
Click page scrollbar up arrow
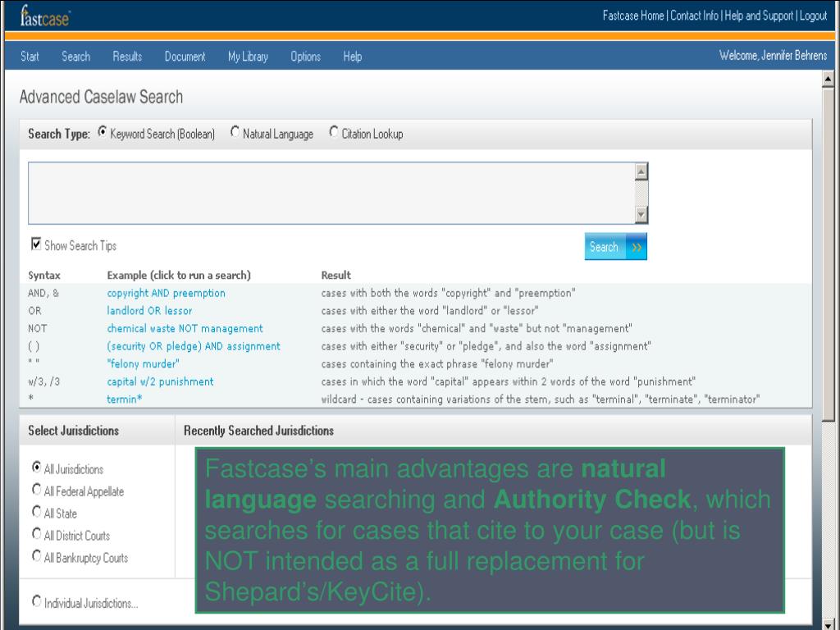coord(828,80)
